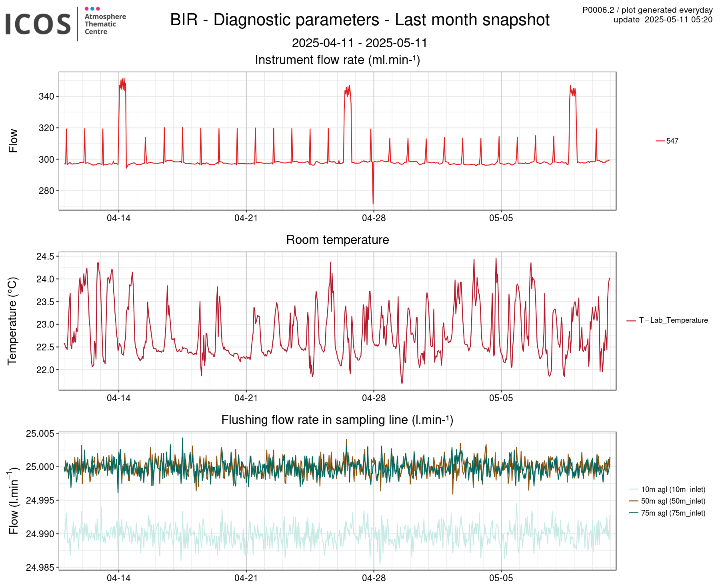The height and width of the screenshot is (588, 720).
Task: Click the 340 tick on flow chart
Action: point(46,96)
